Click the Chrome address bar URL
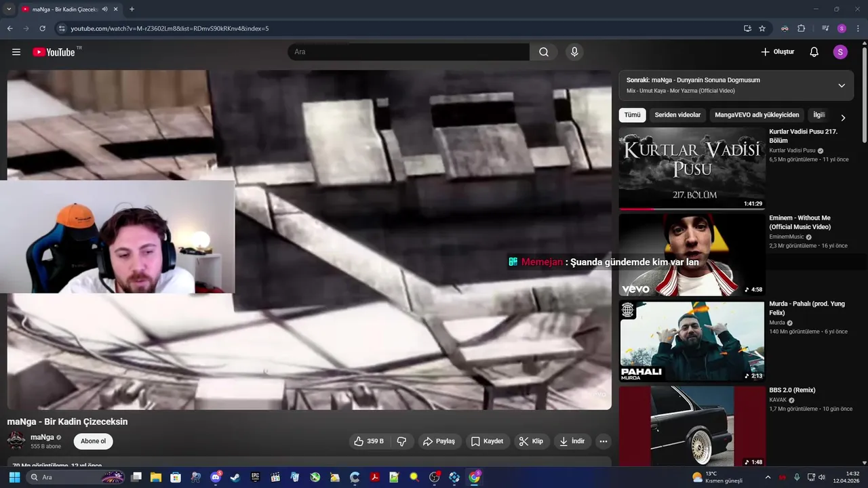 pyautogui.click(x=170, y=28)
